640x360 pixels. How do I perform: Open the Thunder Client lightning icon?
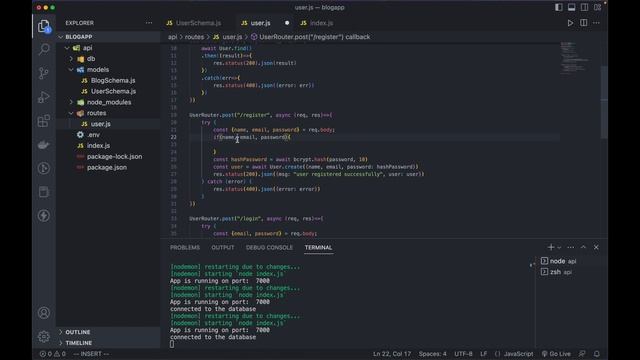tap(44, 216)
